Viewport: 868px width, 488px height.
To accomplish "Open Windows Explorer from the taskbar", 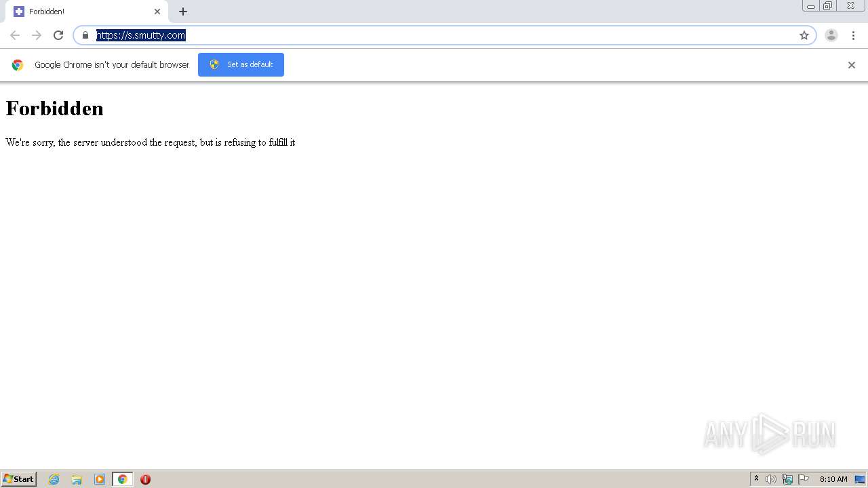I will tap(77, 479).
